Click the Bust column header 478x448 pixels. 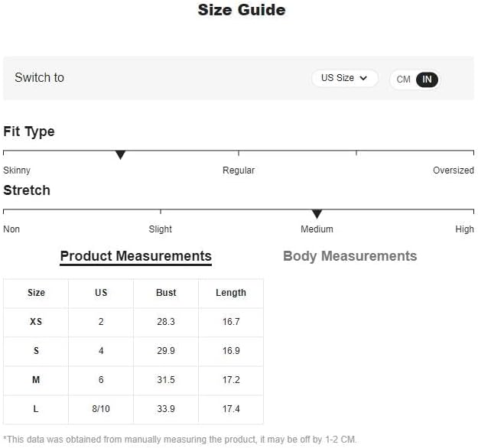[x=166, y=293]
